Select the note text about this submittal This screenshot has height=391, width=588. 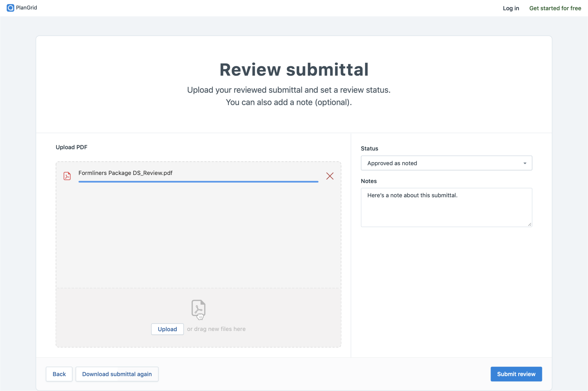pyautogui.click(x=412, y=195)
